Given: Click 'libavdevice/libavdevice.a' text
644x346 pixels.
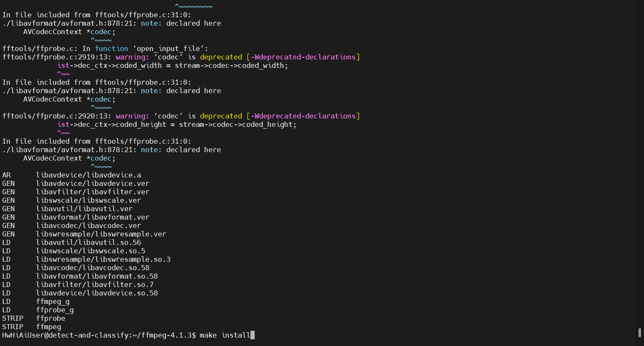Looking at the screenshot, I should [x=88, y=175].
